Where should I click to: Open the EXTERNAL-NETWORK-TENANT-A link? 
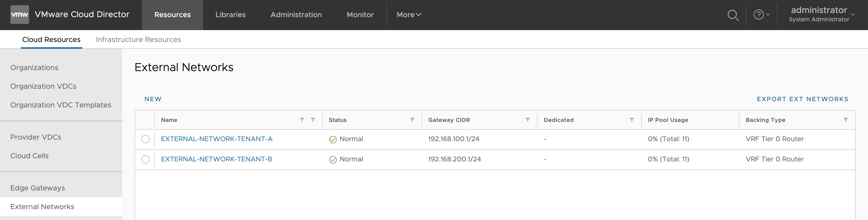pyautogui.click(x=216, y=139)
